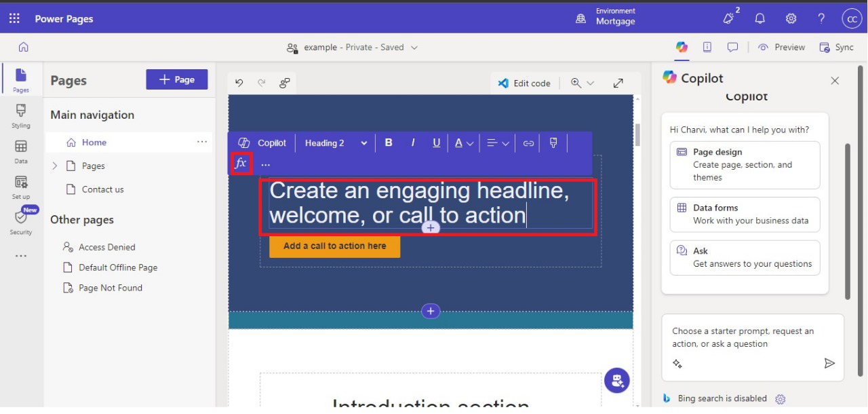868x414 pixels.
Task: Open the font color picker
Action: click(464, 143)
